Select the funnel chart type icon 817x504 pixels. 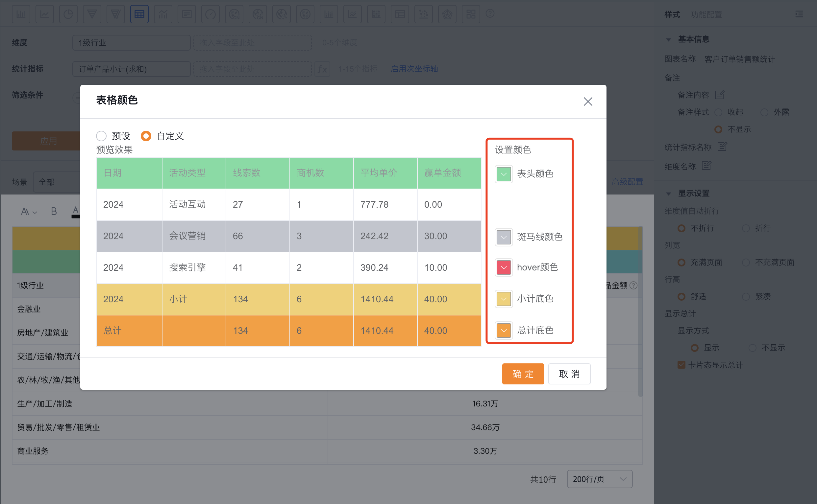(92, 14)
